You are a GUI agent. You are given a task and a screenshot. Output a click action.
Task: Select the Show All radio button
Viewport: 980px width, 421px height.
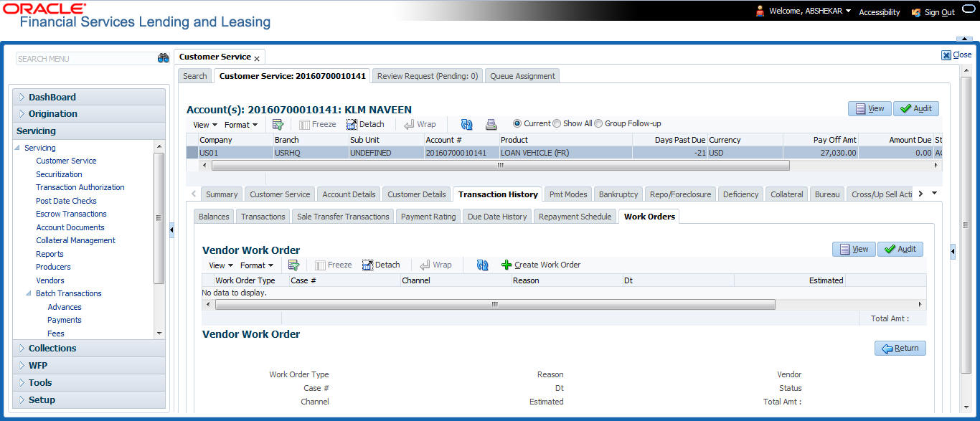557,123
